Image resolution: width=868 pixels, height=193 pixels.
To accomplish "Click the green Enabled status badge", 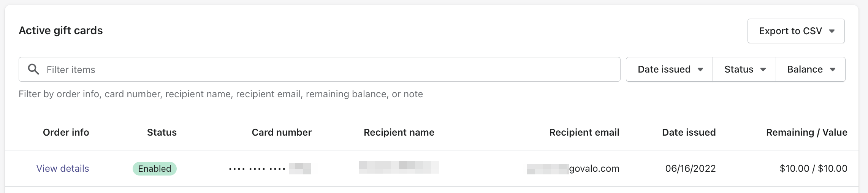I will tap(155, 168).
